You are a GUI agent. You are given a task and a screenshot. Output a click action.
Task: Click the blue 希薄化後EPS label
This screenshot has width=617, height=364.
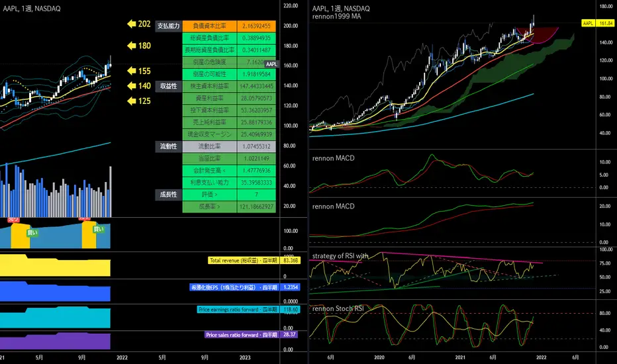pos(234,287)
